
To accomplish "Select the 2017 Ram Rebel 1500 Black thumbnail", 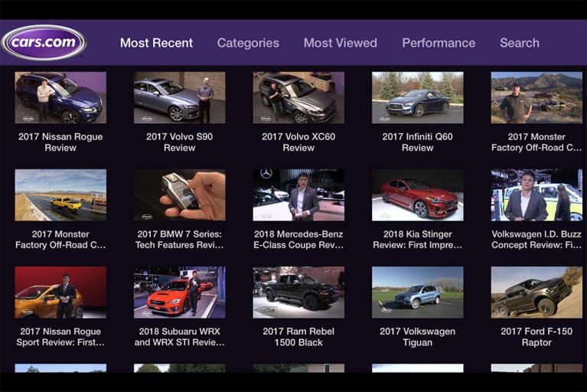I will coord(298,292).
